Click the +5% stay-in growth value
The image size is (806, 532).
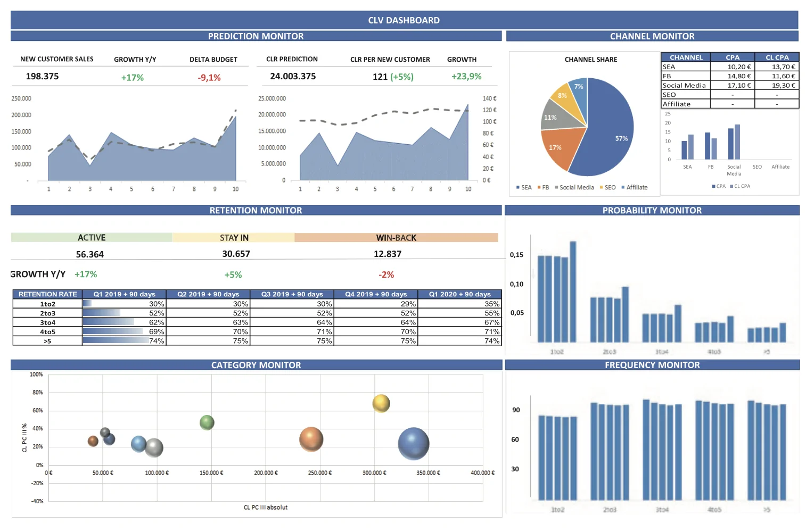click(233, 275)
